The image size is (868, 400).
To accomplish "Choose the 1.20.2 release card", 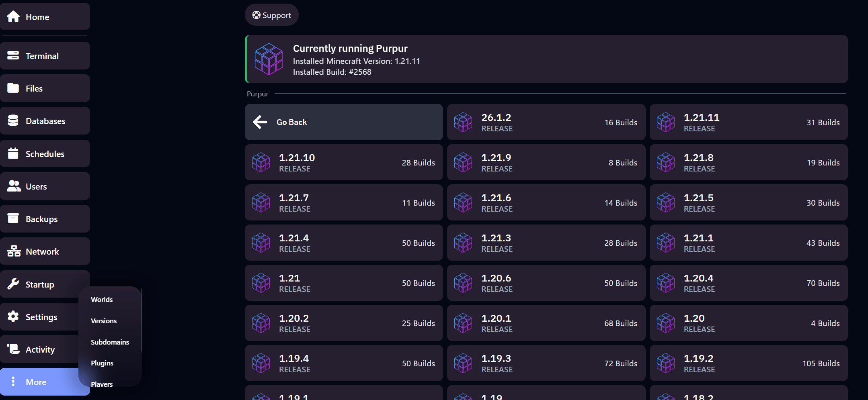I will [x=344, y=323].
